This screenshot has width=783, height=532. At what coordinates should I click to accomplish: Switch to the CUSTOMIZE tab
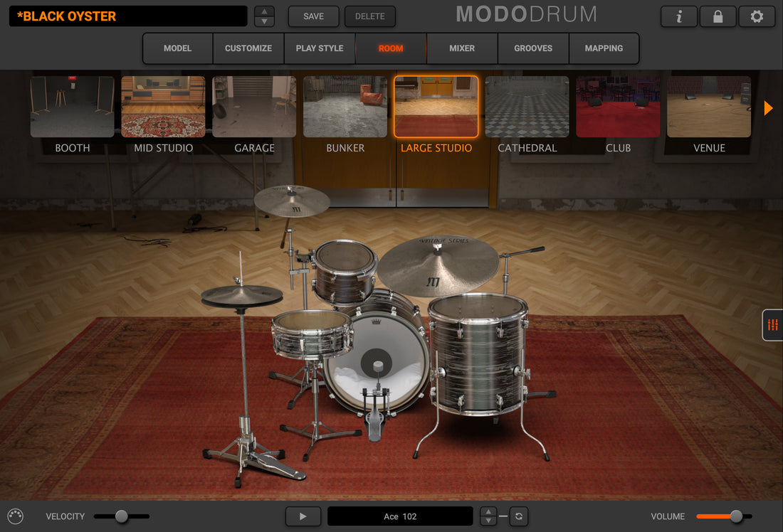tap(248, 48)
